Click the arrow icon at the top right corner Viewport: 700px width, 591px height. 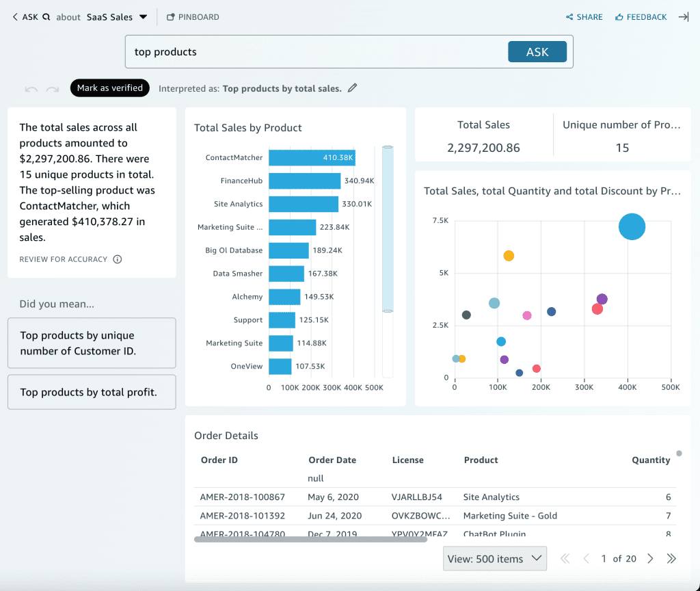click(684, 16)
